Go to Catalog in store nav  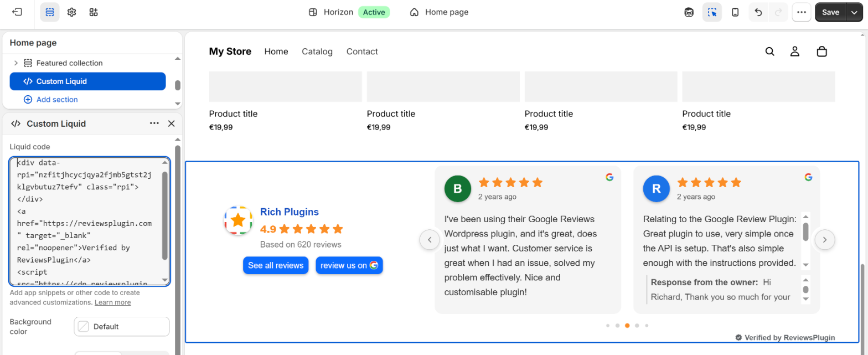click(317, 52)
